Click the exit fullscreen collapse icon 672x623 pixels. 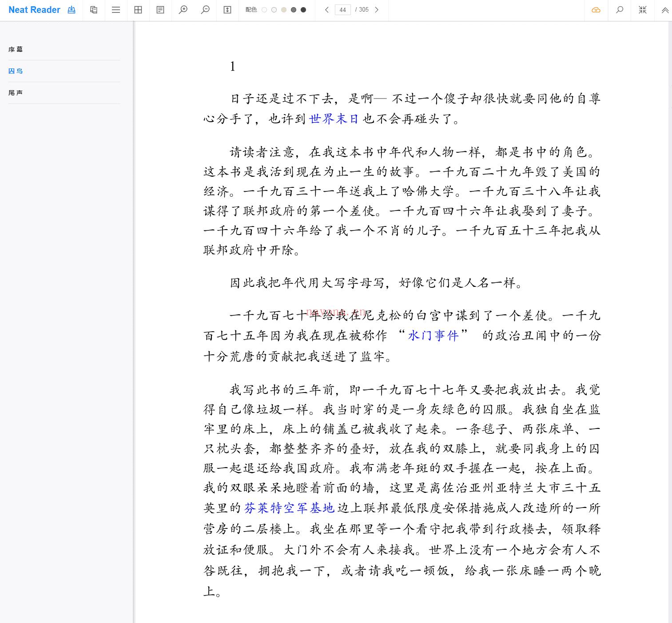click(643, 10)
